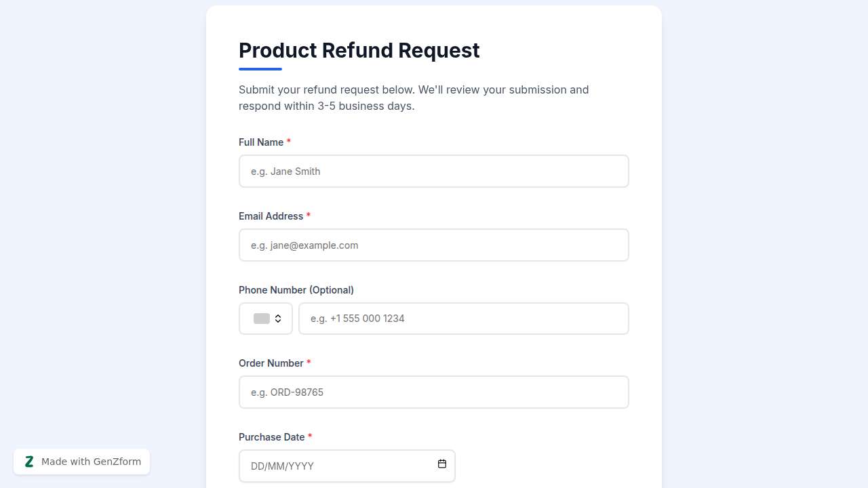
Task: Click the grey country flag placeholder
Action: pyautogui.click(x=261, y=319)
